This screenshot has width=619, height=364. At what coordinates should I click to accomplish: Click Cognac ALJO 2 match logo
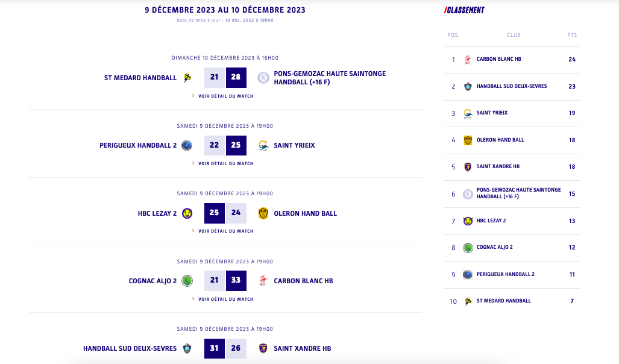pyautogui.click(x=187, y=281)
